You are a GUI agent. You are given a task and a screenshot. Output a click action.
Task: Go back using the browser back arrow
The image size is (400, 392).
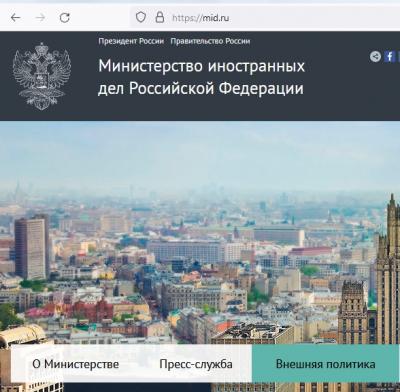[x=16, y=18]
